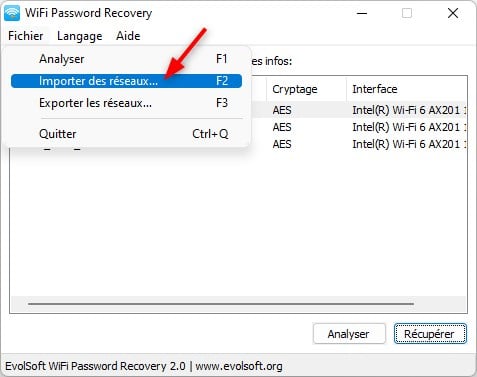477x377 pixels.
Task: Open the Aide menu
Action: 128,36
